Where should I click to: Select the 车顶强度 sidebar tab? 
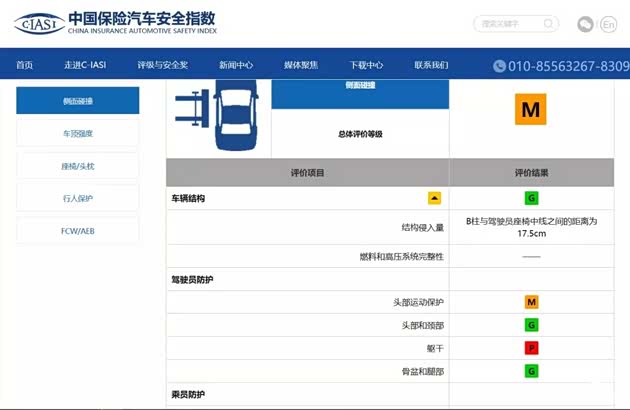tap(77, 133)
